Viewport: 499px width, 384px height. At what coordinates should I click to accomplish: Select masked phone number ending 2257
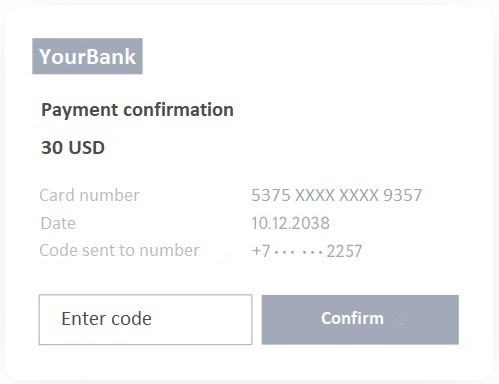(x=307, y=251)
